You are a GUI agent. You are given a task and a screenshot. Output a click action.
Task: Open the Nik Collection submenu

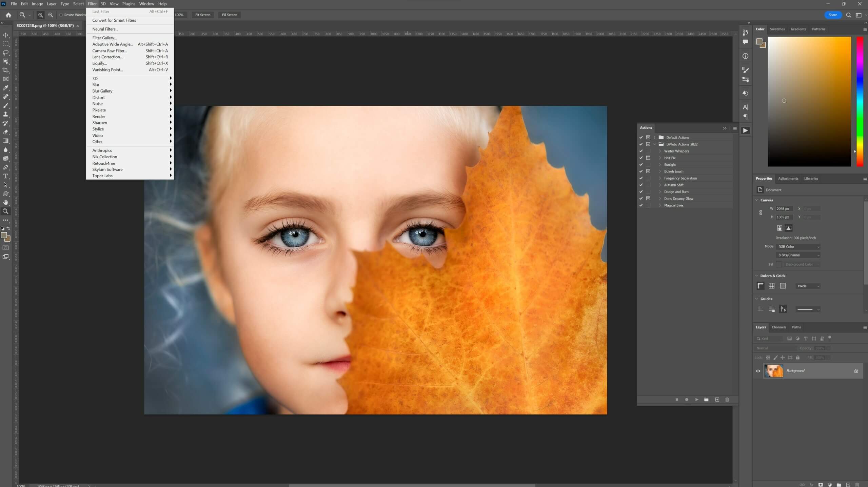130,157
